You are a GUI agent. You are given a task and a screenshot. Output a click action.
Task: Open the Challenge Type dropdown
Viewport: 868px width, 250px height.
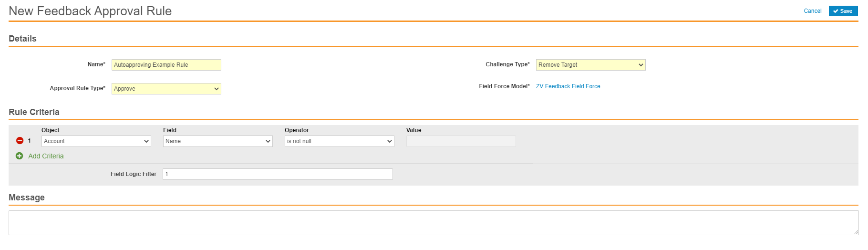(x=590, y=65)
